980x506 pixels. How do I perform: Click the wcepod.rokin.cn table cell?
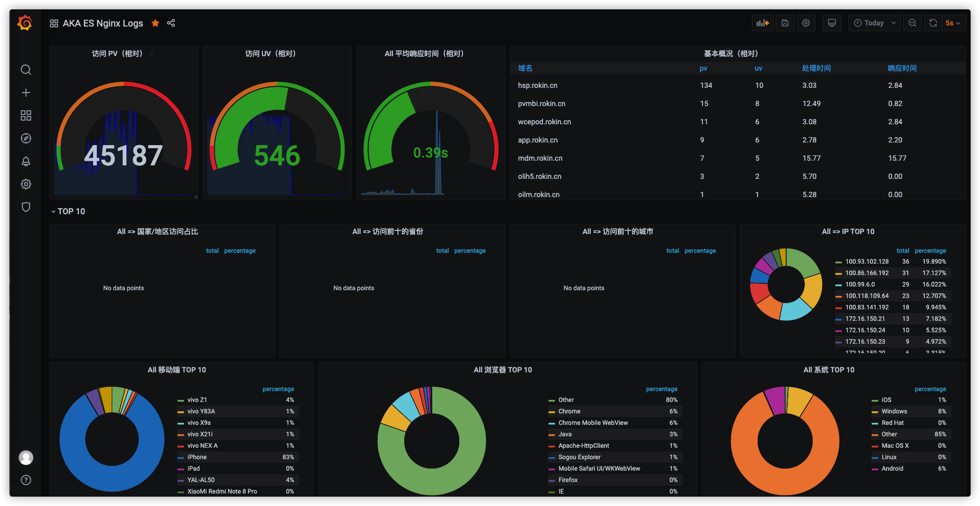click(x=544, y=122)
